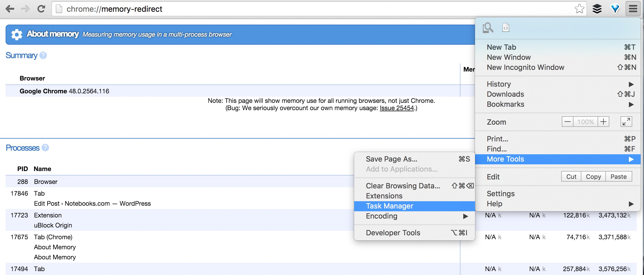The image size is (644, 275).
Task: Choose Save Page As… in submenu
Action: [415, 159]
